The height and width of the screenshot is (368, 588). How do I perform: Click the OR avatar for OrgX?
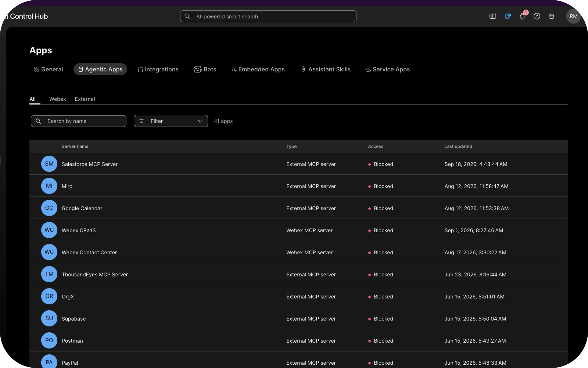(49, 296)
